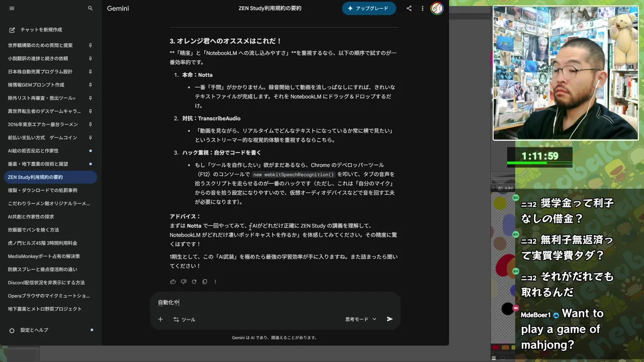Image resolution: width=644 pixels, height=362 pixels.
Task: Click inline code new webkitSpeechRecognition()
Action: pos(293,174)
